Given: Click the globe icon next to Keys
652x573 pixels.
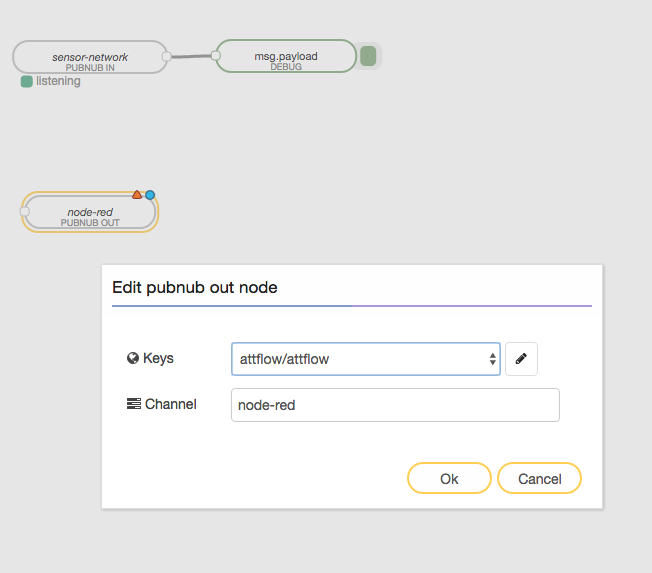Looking at the screenshot, I should click(133, 359).
